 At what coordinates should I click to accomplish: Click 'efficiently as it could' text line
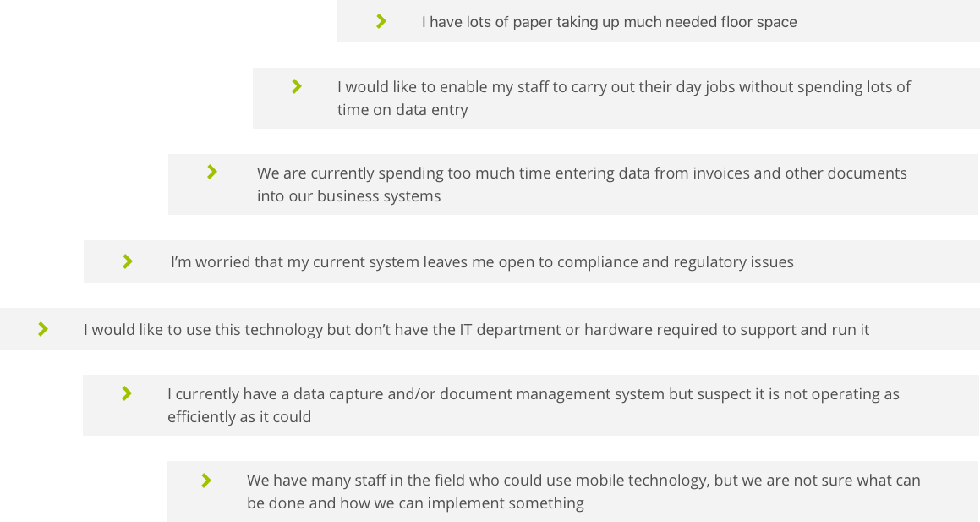point(239,417)
